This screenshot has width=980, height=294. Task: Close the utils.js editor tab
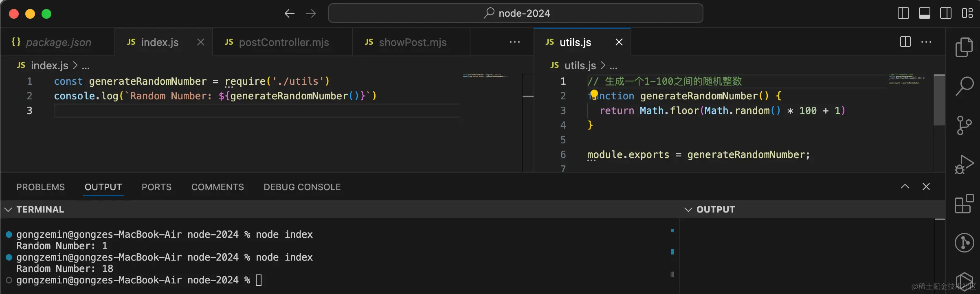click(x=619, y=42)
